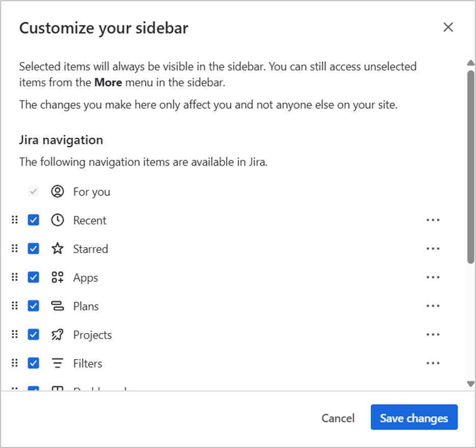The width and height of the screenshot is (476, 448).
Task: Click the For you person icon
Action: (57, 192)
